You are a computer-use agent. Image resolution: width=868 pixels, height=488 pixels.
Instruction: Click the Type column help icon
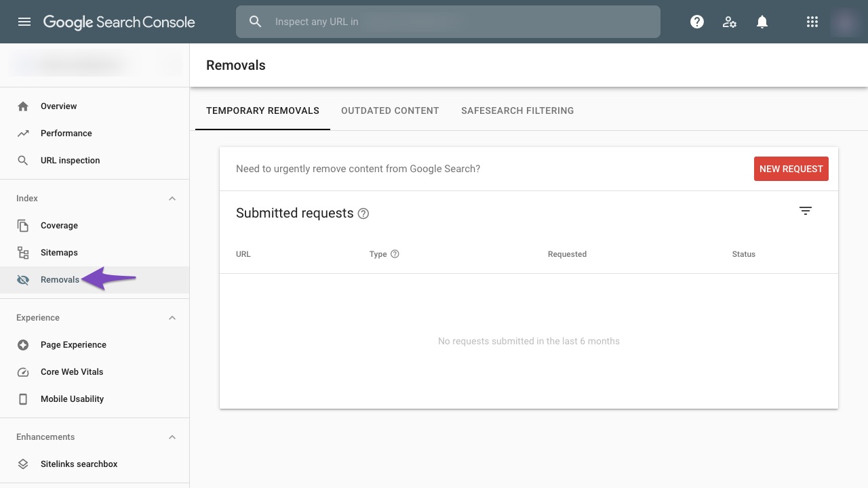click(x=395, y=254)
